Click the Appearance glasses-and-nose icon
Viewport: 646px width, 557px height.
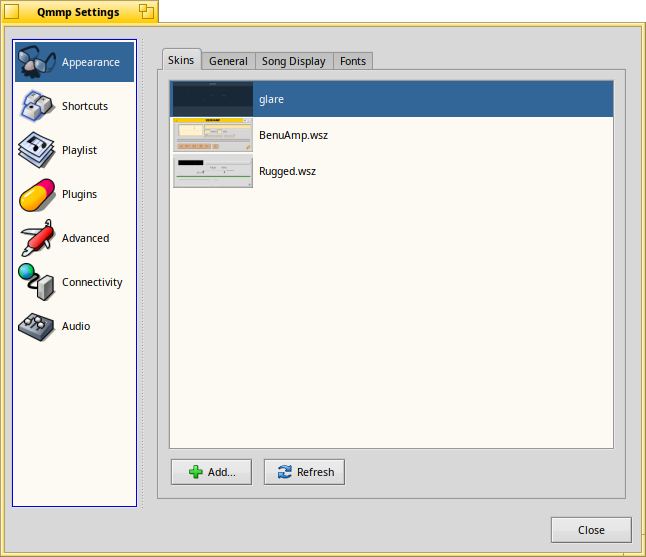[37, 62]
